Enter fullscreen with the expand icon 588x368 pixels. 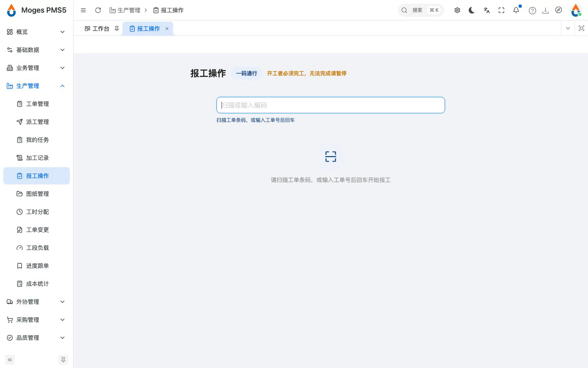point(501,10)
